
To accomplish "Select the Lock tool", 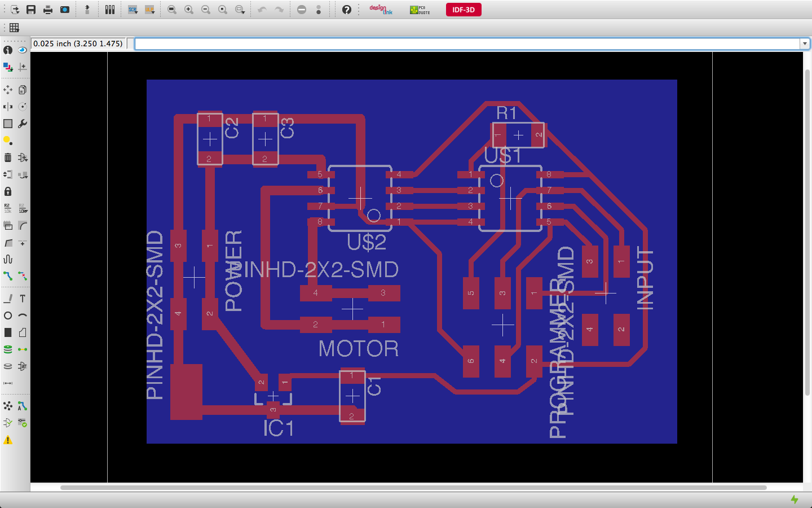I will pyautogui.click(x=8, y=191).
